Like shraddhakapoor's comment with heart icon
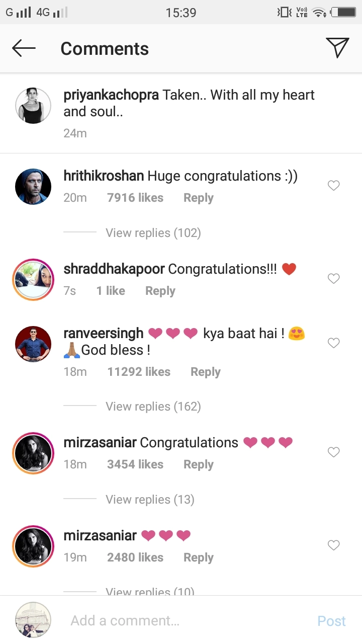 point(333,278)
